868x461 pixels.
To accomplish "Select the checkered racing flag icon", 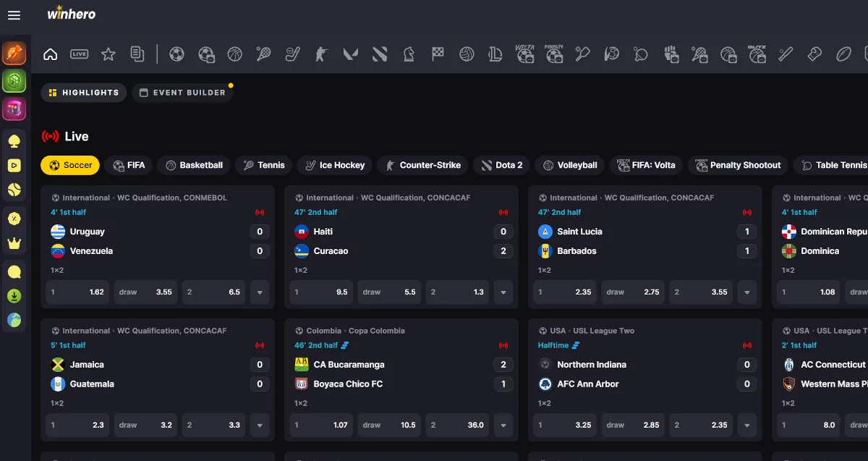I will 438,54.
